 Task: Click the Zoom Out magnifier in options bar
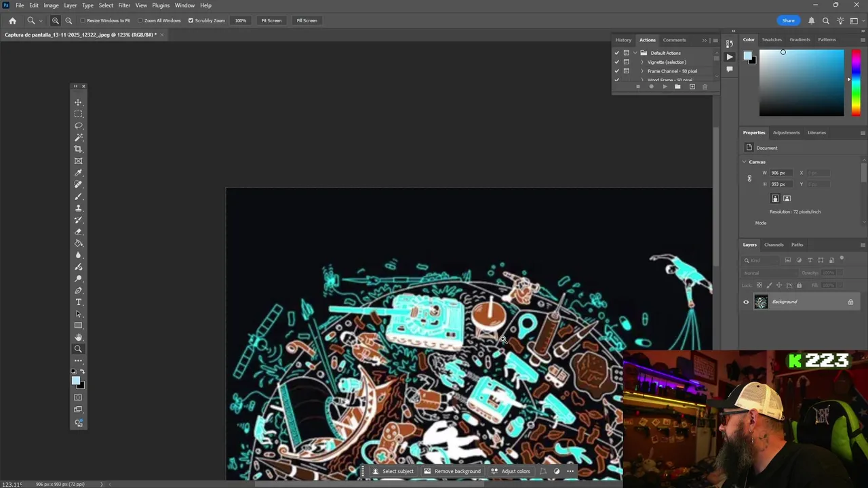(68, 20)
